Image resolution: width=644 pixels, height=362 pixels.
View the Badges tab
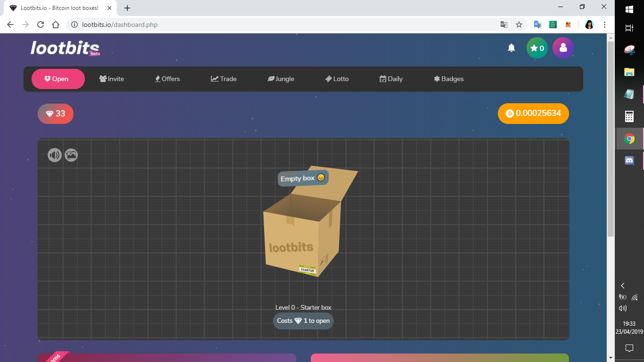[x=449, y=79]
